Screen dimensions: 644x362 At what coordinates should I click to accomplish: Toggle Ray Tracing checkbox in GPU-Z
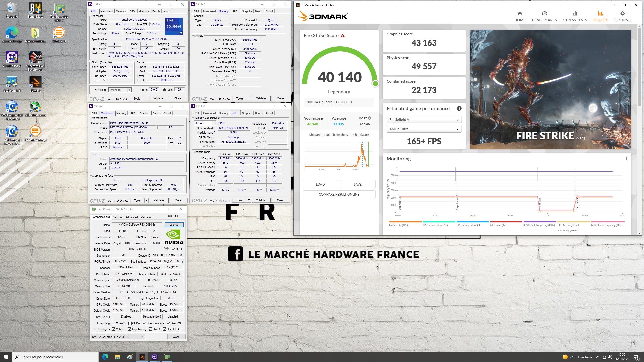130,329
